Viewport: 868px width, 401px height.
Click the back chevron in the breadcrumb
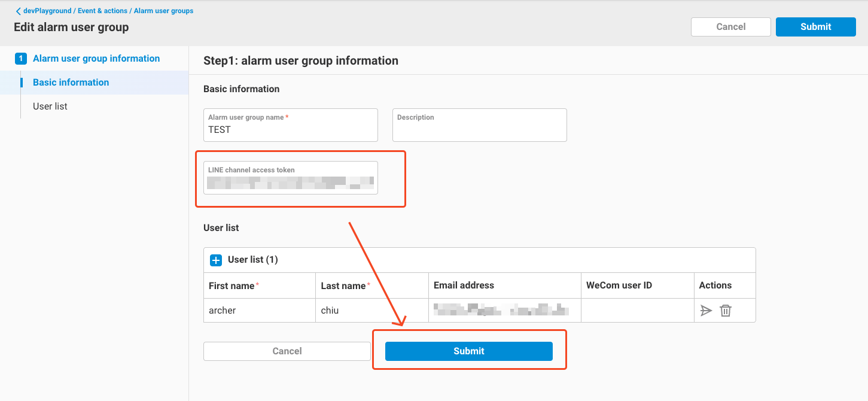pyautogui.click(x=19, y=10)
